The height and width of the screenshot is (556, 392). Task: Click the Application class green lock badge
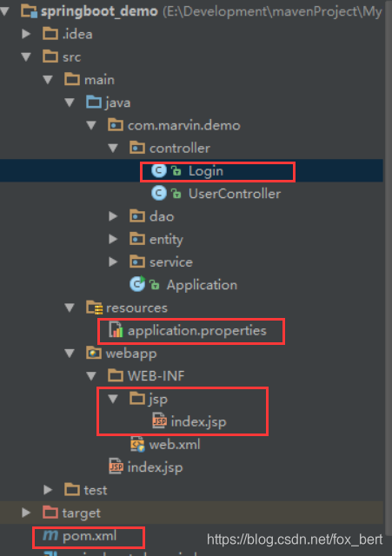[155, 285]
